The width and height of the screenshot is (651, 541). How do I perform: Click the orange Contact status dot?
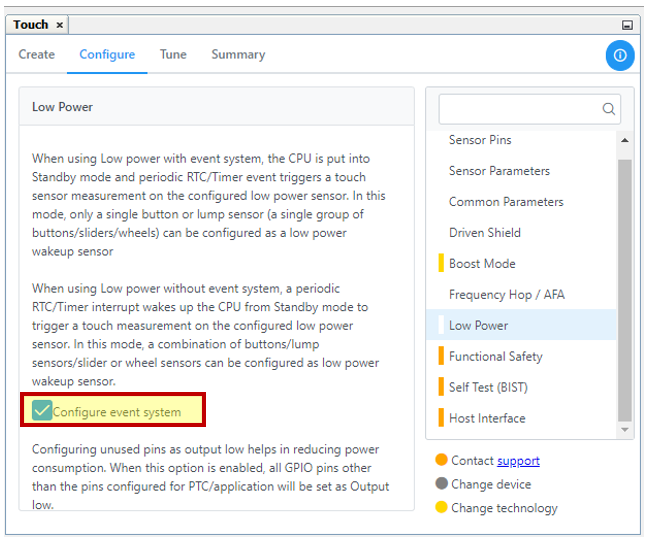[x=441, y=460]
